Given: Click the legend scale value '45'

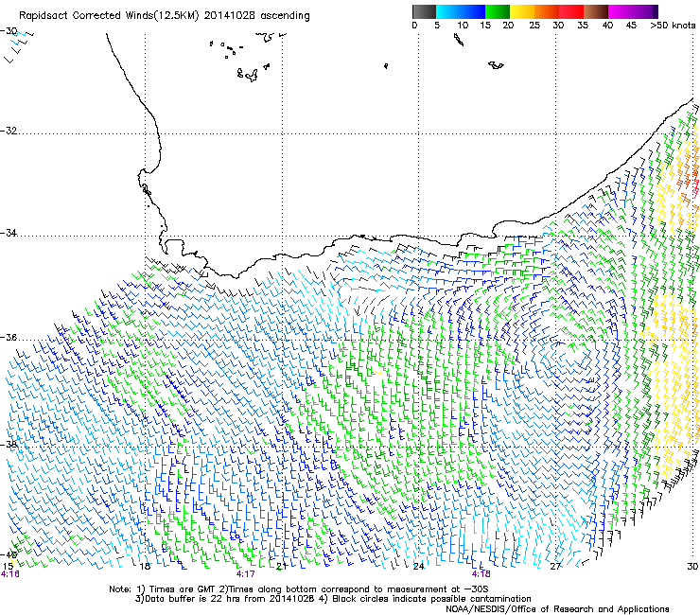Looking at the screenshot, I should [x=631, y=25].
